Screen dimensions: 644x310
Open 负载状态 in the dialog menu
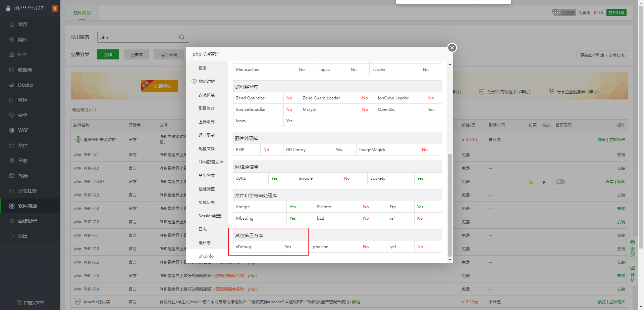click(207, 202)
